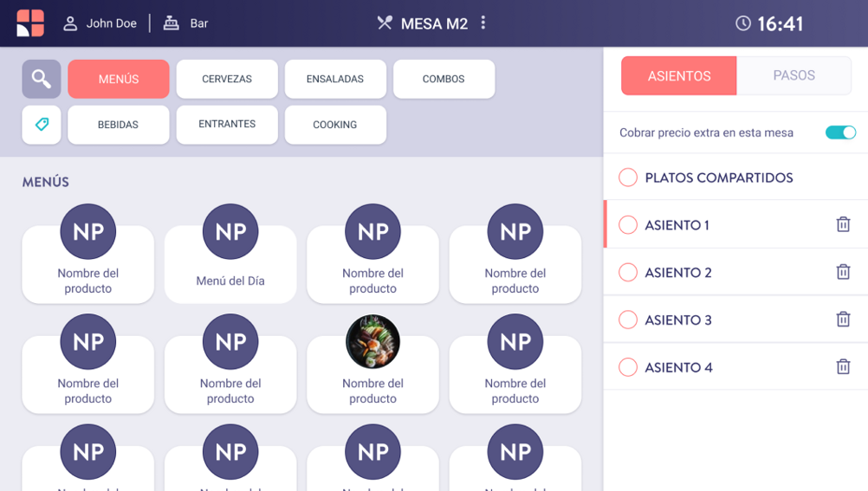Open the three-dot menu beside MESA M2
Screen dimensions: 868x491
(x=483, y=23)
